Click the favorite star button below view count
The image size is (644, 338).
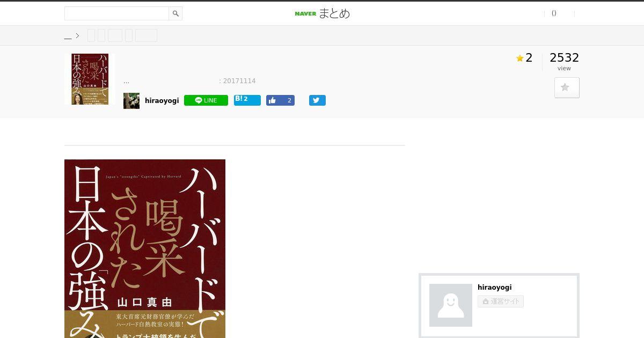[x=567, y=87]
